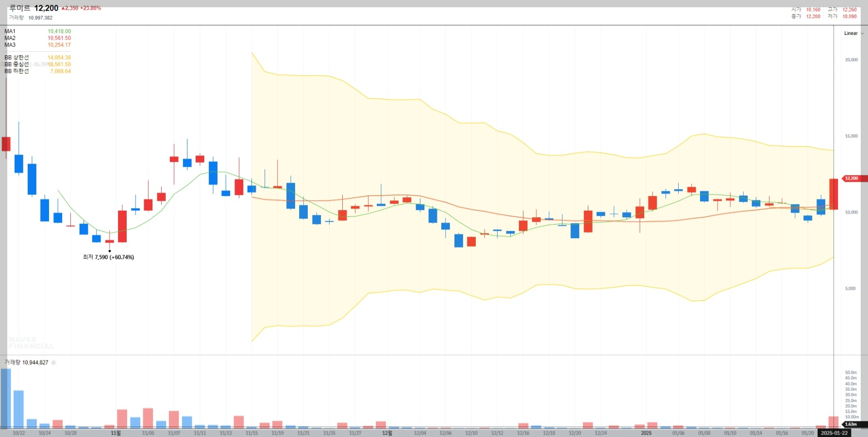Viewport: 868px width, 437px height.
Task: Select the MA3 legend row
Action: (37, 45)
